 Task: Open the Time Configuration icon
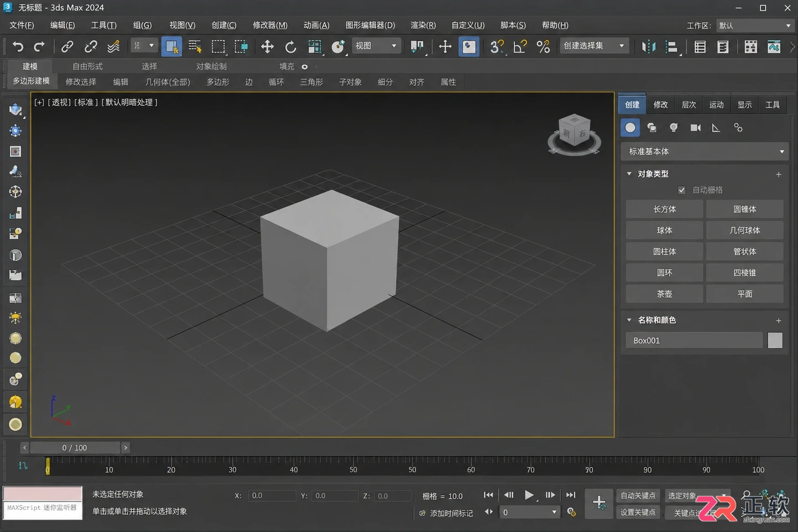pyautogui.click(x=571, y=512)
